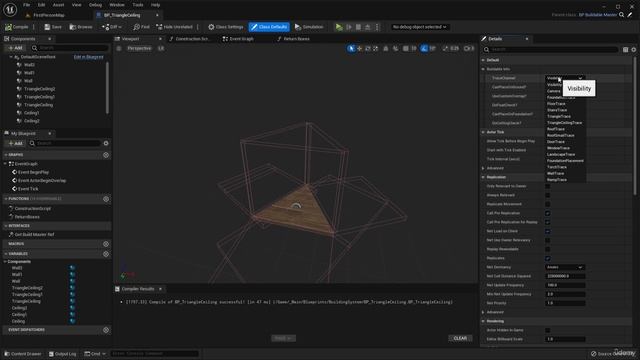Click the toolbar's stop playback square button
This screenshot has height=360, width=640.
tap(358, 27)
